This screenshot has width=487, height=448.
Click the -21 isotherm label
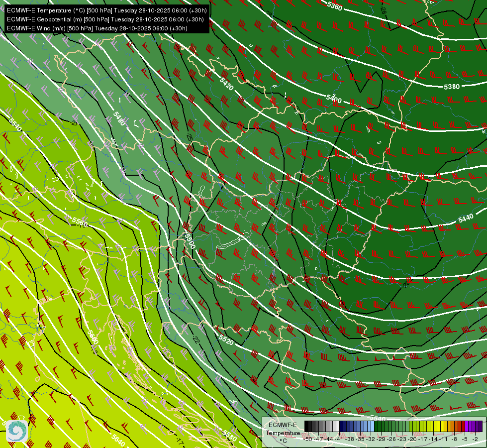[73, 123]
